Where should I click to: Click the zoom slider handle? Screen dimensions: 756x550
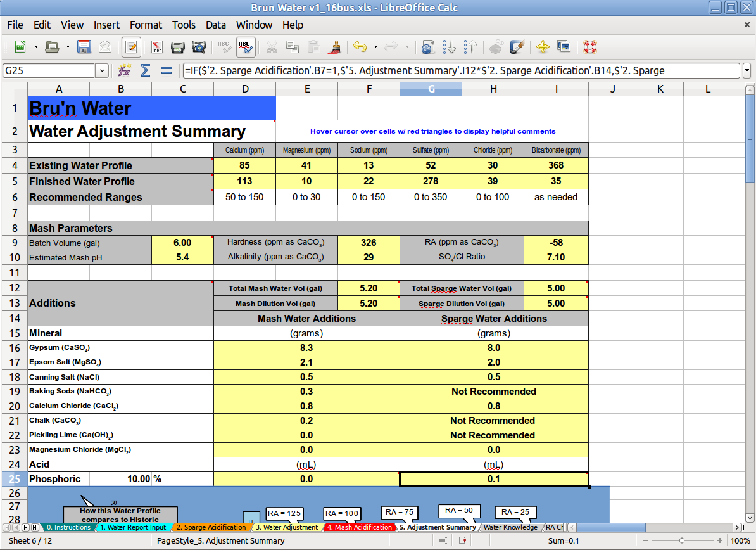682,541
